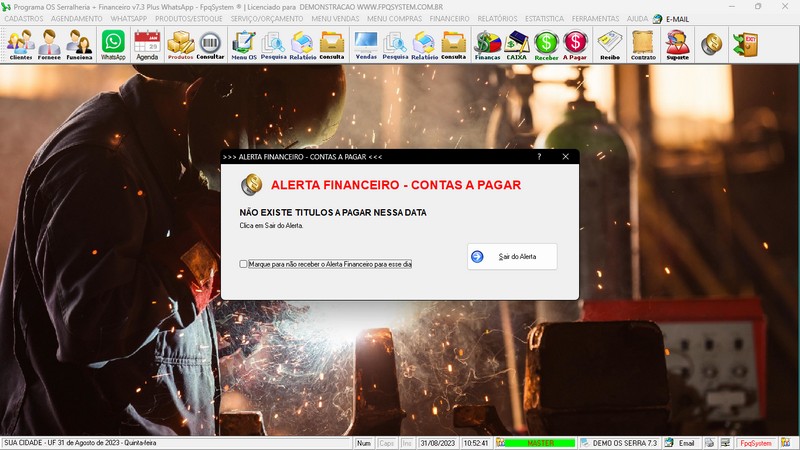800x450 pixels.
Task: Click the FpqSystem status bar label
Action: pos(756,443)
